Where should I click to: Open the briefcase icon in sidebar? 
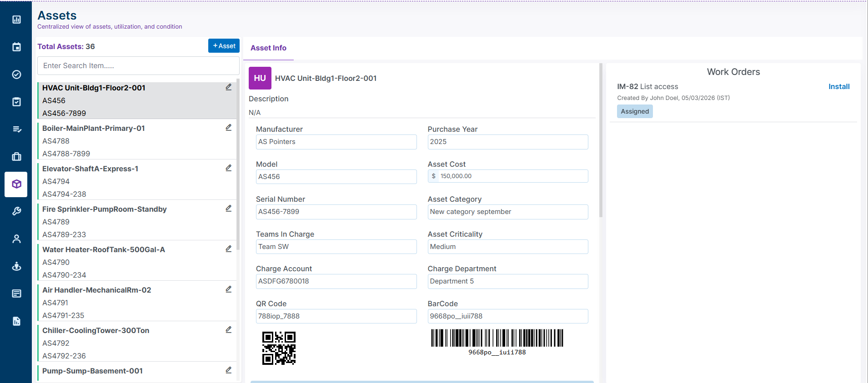point(16,157)
